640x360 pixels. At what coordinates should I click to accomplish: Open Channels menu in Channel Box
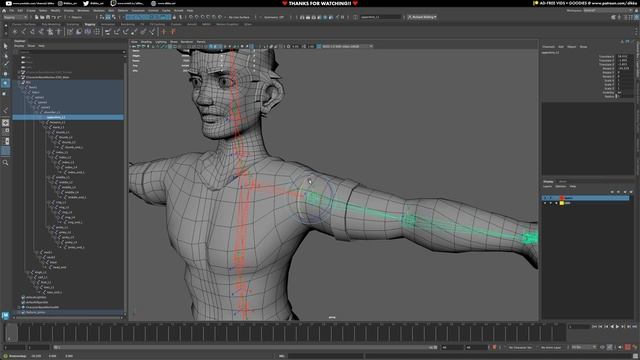click(549, 47)
